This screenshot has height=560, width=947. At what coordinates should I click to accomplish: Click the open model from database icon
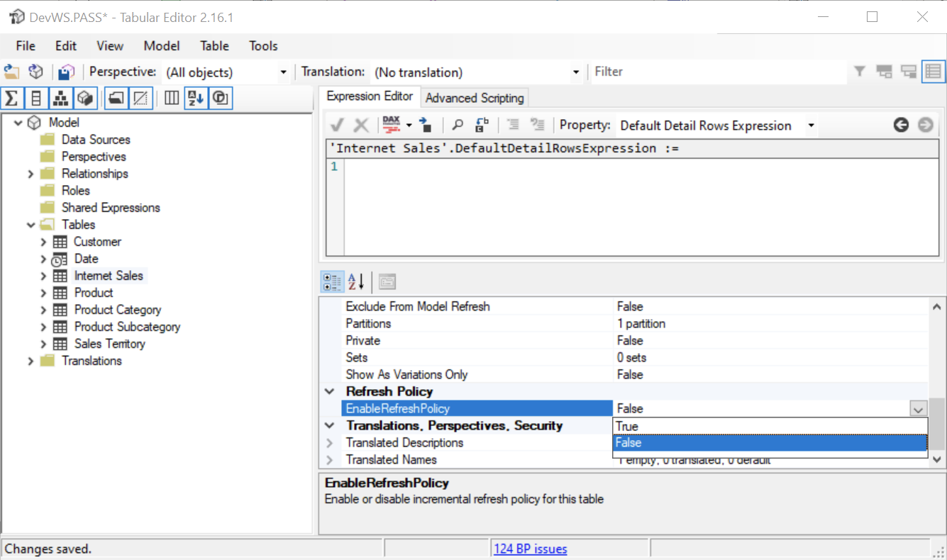tap(35, 72)
